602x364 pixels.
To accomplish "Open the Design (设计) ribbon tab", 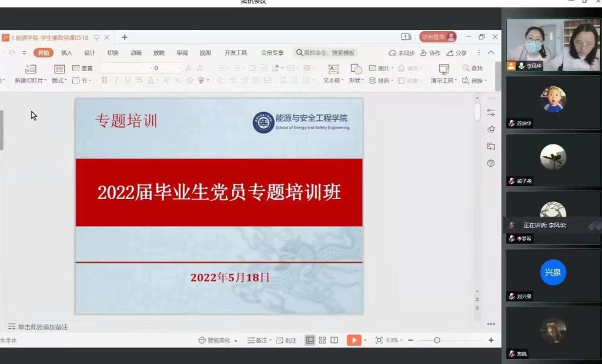I will [89, 53].
